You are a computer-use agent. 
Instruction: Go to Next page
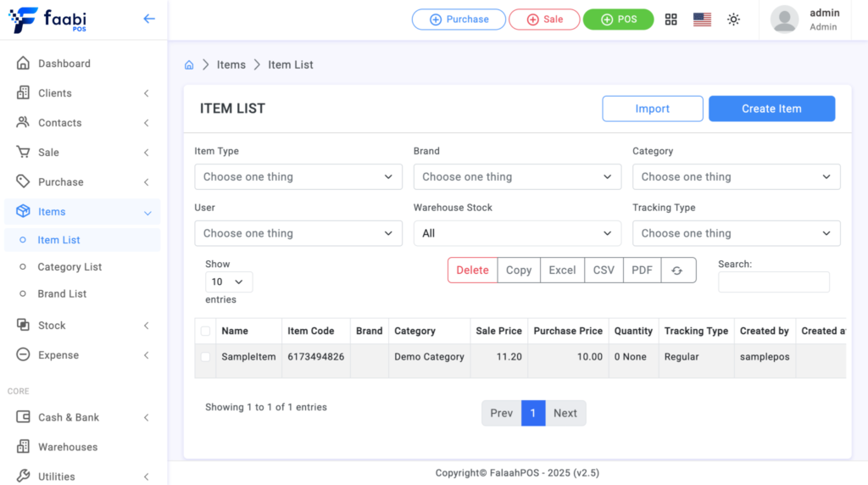tap(565, 413)
